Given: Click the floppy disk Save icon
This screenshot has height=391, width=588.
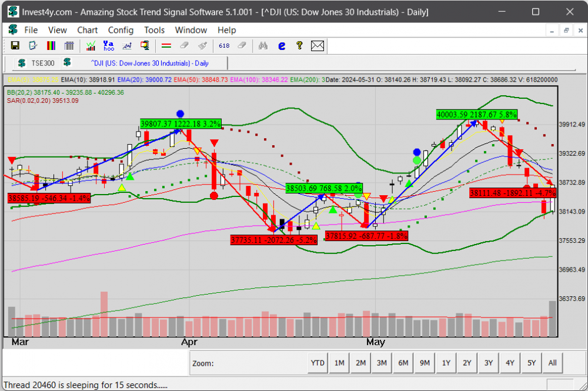Looking at the screenshot, I should tap(15, 45).
